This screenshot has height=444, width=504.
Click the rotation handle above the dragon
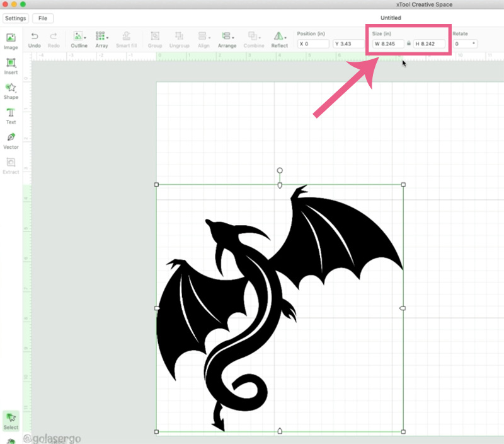[280, 171]
